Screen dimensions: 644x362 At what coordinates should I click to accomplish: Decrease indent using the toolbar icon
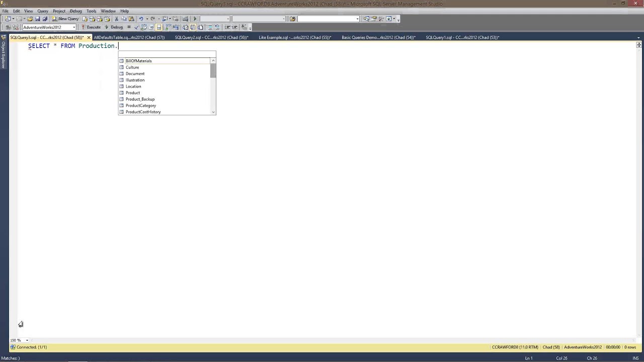pyautogui.click(x=227, y=27)
